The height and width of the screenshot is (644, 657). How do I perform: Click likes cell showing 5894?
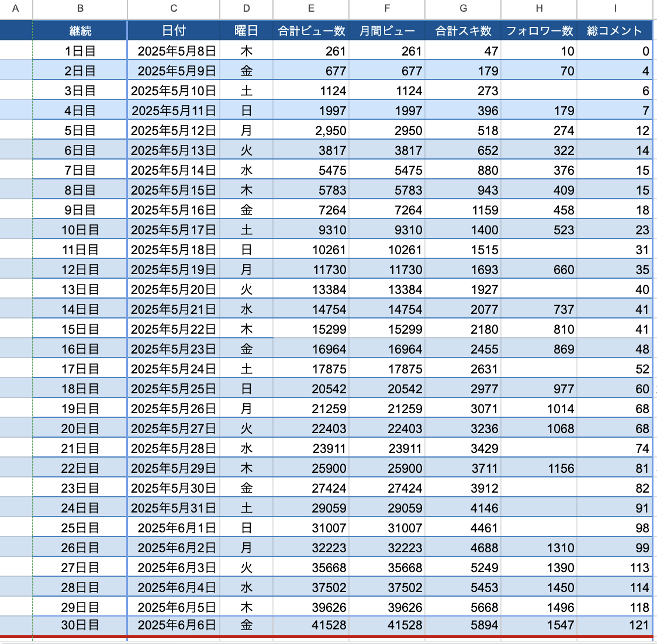[x=463, y=625]
